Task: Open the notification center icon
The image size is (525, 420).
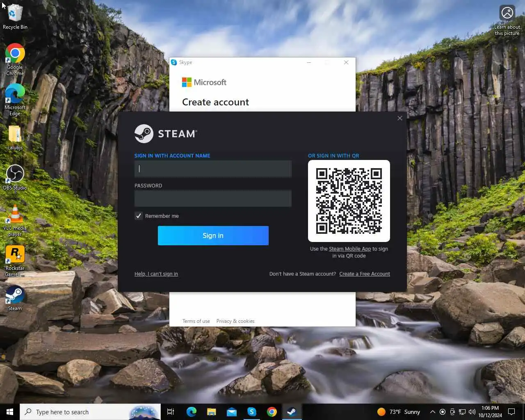Action: 511,412
